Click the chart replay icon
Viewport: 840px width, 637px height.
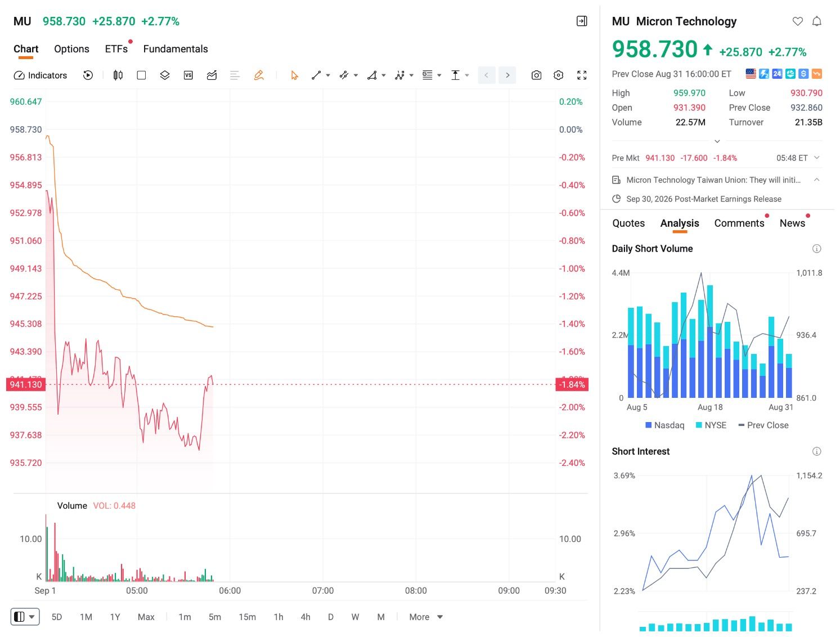point(88,75)
